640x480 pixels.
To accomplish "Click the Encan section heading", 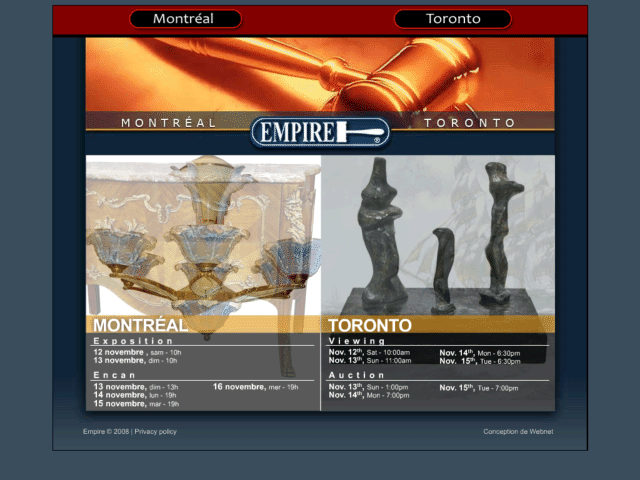I will (x=114, y=375).
